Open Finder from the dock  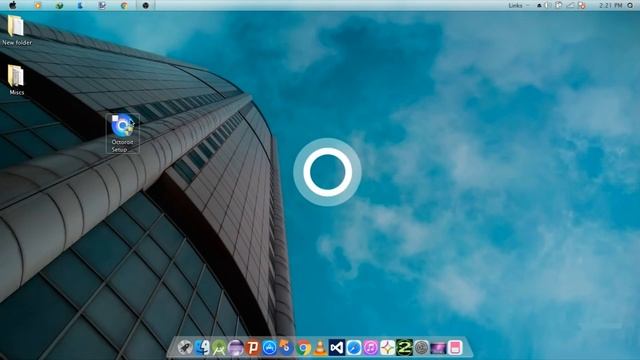[202, 348]
